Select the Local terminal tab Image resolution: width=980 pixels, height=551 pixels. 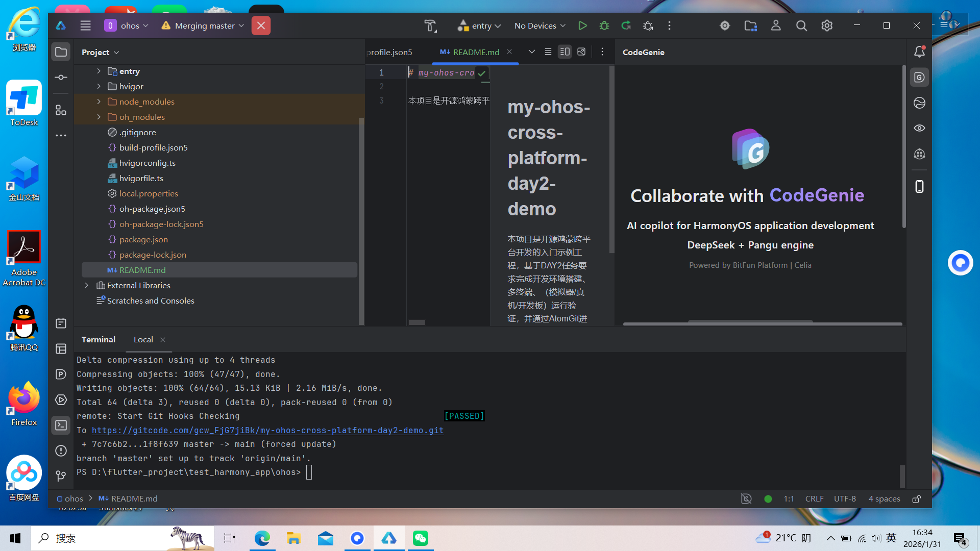pos(143,339)
